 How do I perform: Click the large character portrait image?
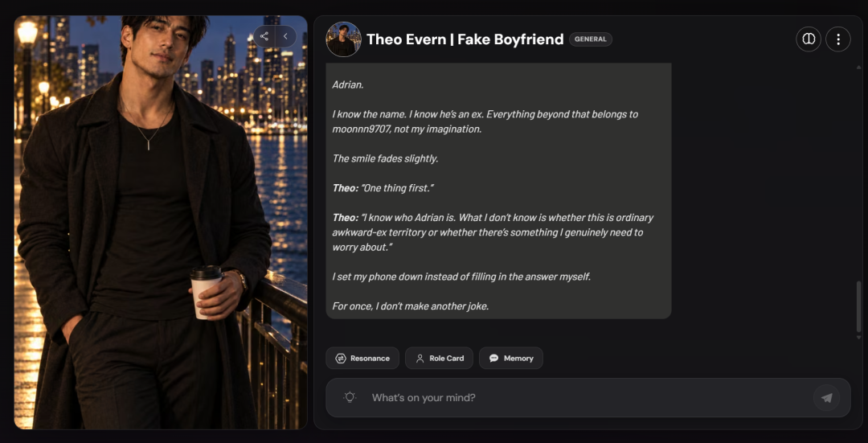[161, 222]
